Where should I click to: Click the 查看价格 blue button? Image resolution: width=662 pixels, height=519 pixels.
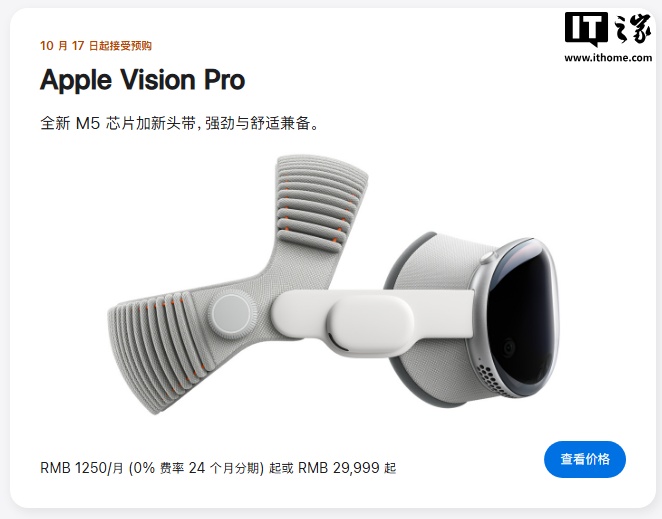pyautogui.click(x=585, y=459)
